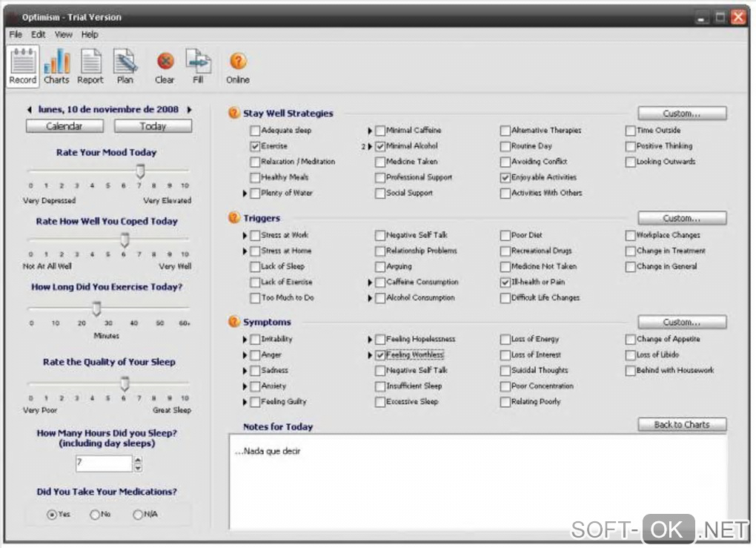Expand arrow beside Feeling Hopelessness

pos(370,340)
